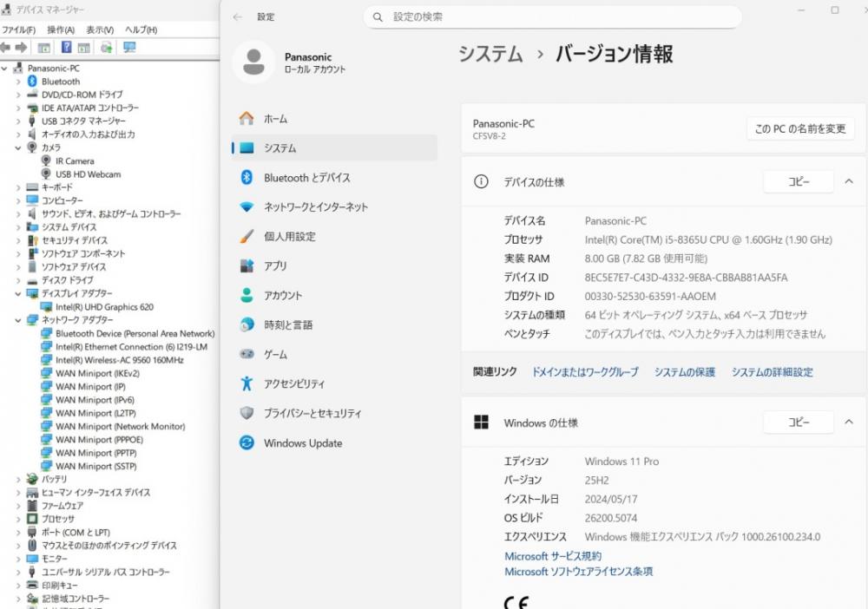
Task: Open Windows Update settings
Action: tap(334, 443)
